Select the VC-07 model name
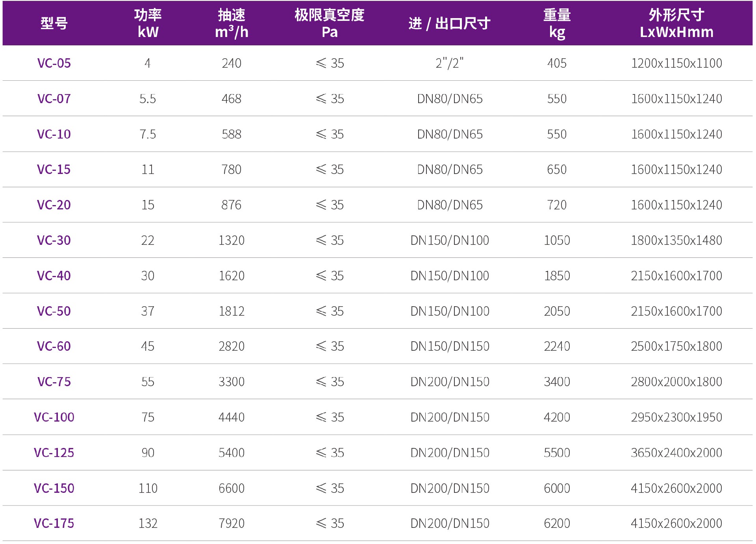The height and width of the screenshot is (544, 756). 54,99
